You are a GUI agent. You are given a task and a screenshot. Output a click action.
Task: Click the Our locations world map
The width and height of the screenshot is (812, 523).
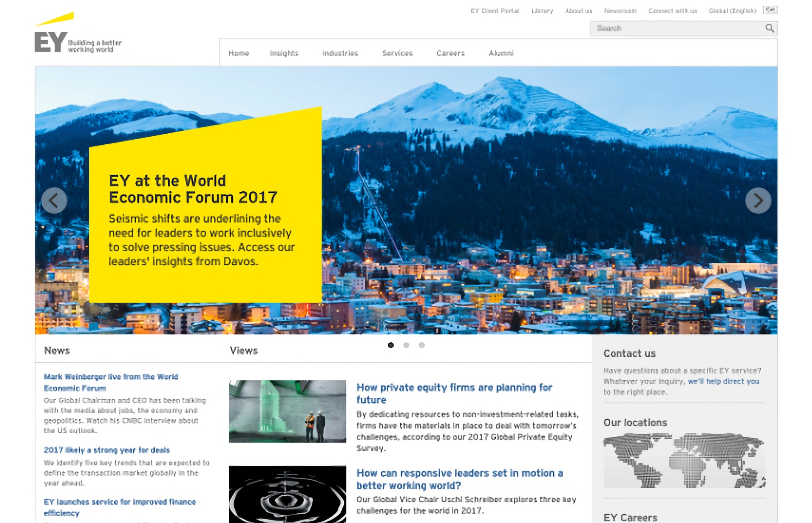(x=684, y=460)
